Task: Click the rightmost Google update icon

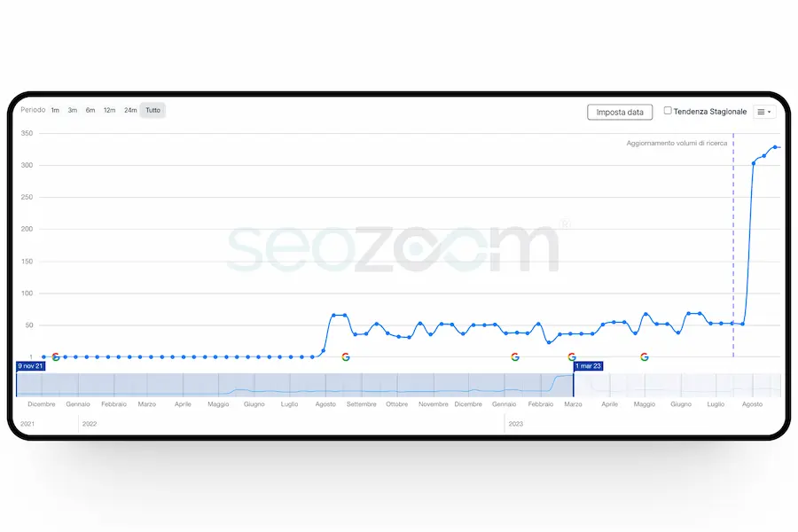Action: click(645, 356)
